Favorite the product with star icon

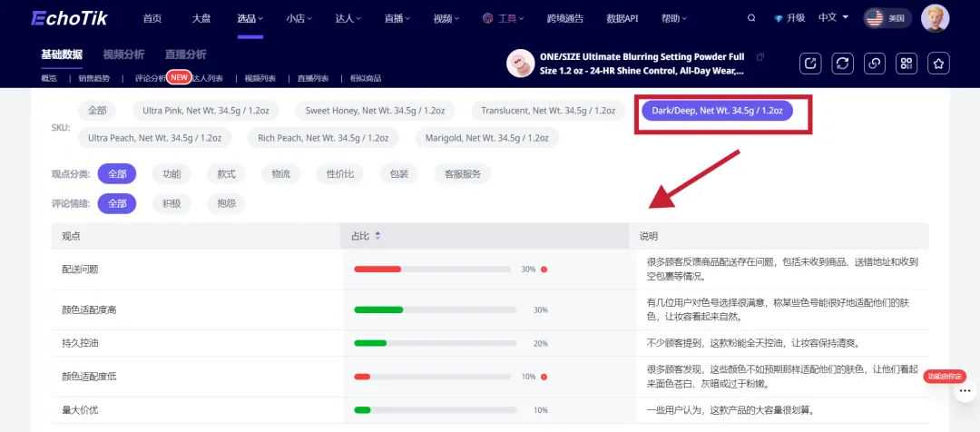(x=939, y=63)
